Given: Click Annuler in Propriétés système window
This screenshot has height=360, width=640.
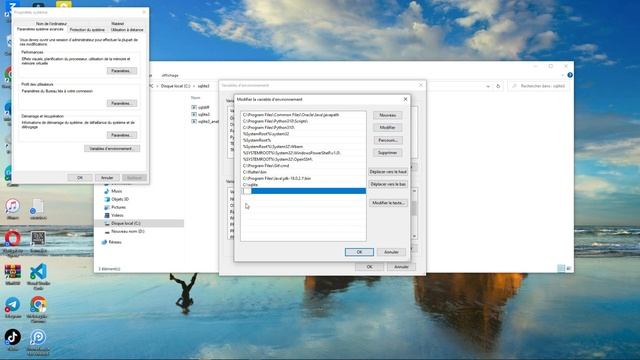Looking at the screenshot, I should pyautogui.click(x=107, y=178).
